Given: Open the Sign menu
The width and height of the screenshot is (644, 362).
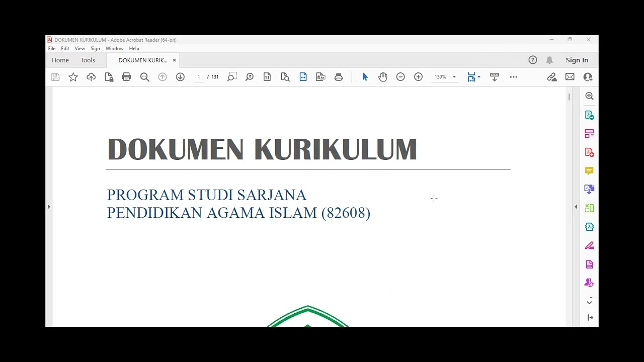Looking at the screenshot, I should [x=95, y=49].
